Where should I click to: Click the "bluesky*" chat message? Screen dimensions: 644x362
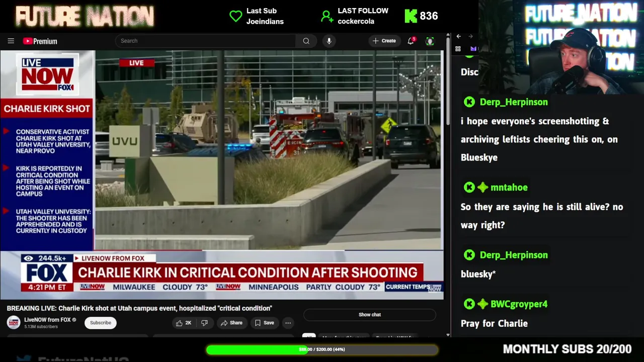pyautogui.click(x=478, y=274)
